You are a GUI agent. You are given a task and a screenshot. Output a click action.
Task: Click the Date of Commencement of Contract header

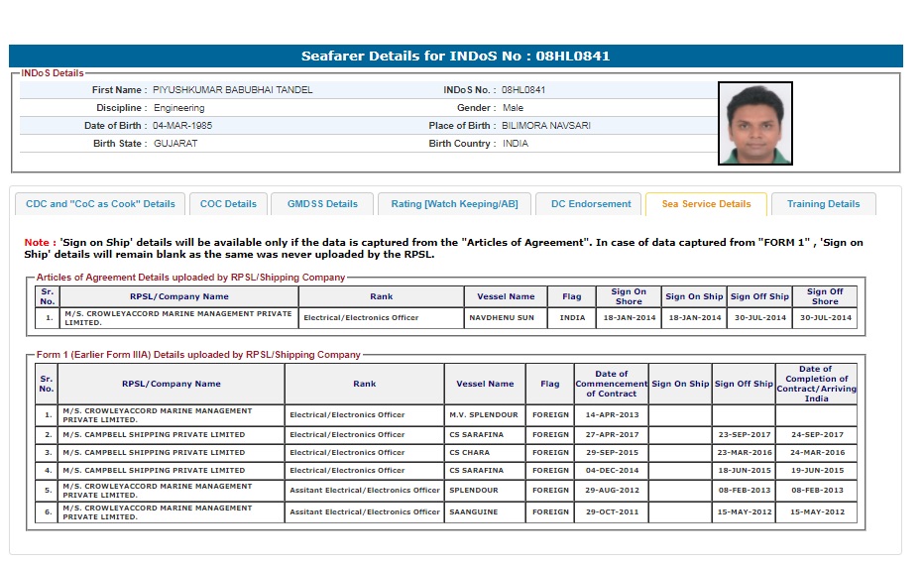(611, 384)
